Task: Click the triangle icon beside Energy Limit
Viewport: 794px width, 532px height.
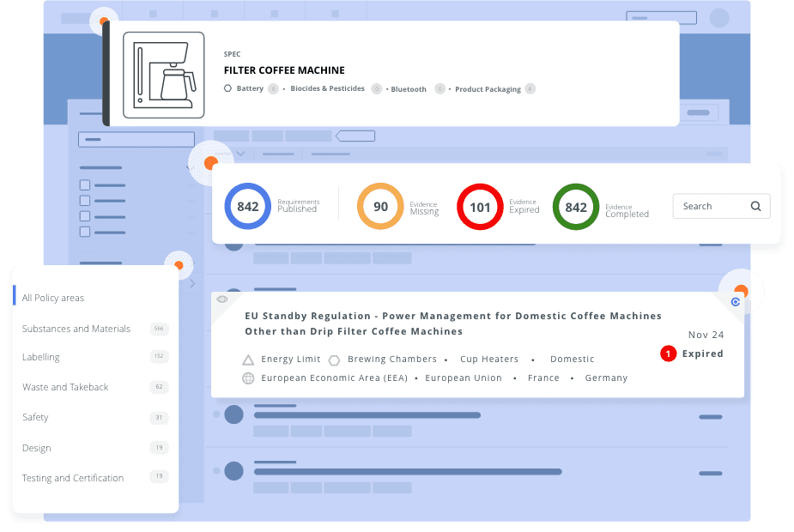Action: (x=248, y=360)
